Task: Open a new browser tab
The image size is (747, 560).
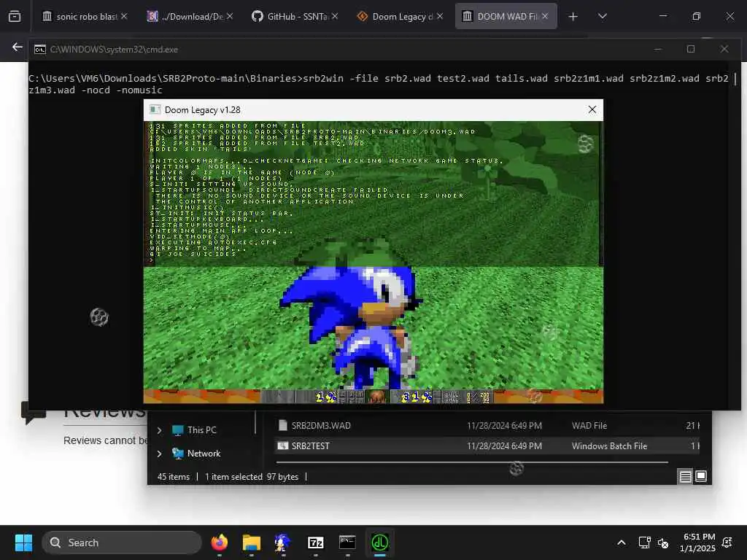Action: tap(573, 17)
